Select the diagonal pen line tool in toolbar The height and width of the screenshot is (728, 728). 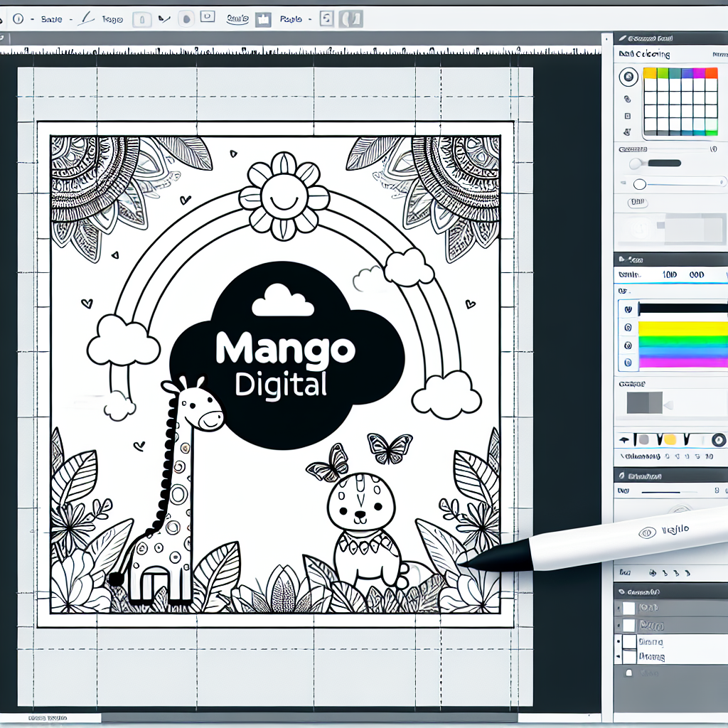point(85,18)
